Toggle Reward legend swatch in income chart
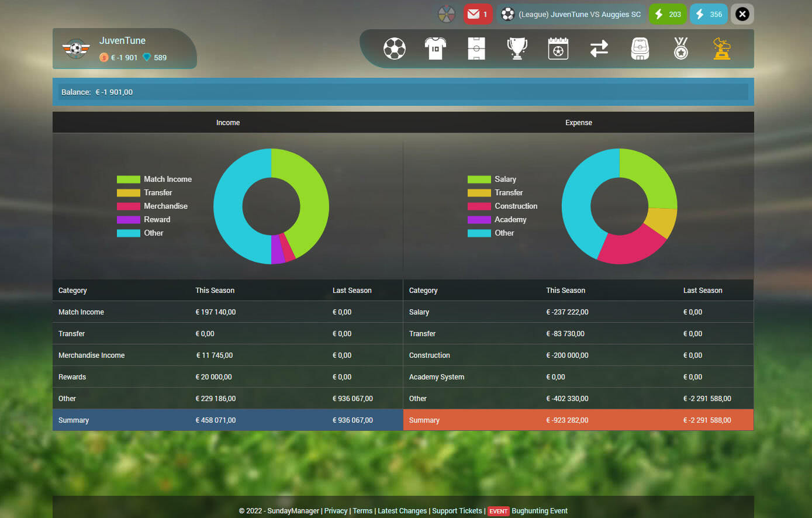The image size is (812, 518). [x=128, y=220]
